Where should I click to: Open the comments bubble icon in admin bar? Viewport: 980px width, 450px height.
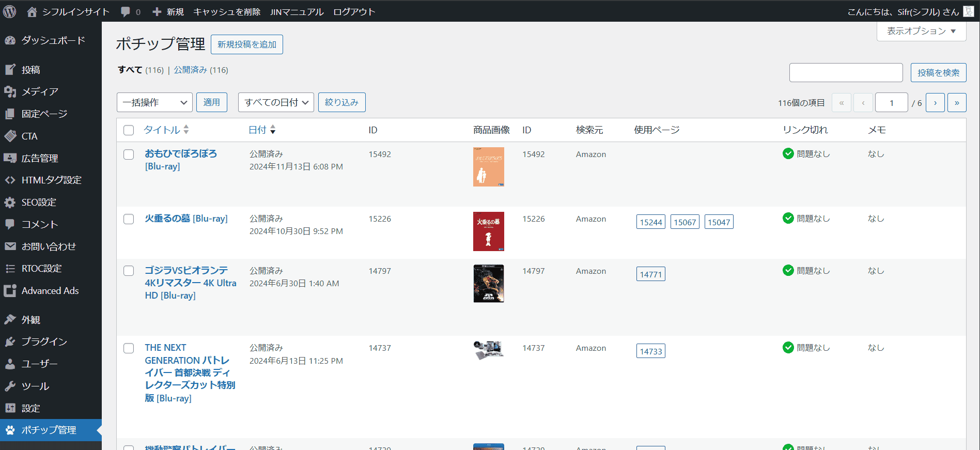126,12
